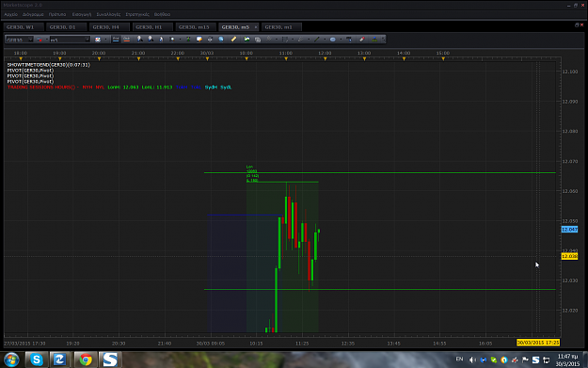Expand chart type dropdown arrow

[105, 40]
